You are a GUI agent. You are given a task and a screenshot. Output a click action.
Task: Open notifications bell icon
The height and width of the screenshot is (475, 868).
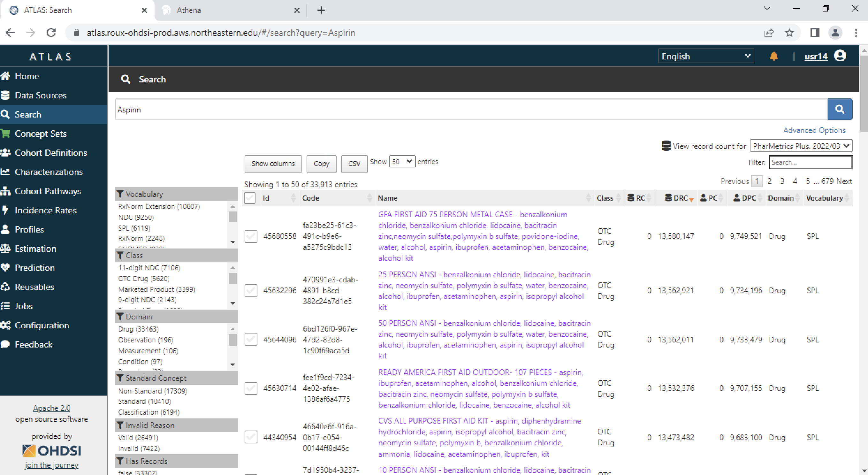pos(774,56)
